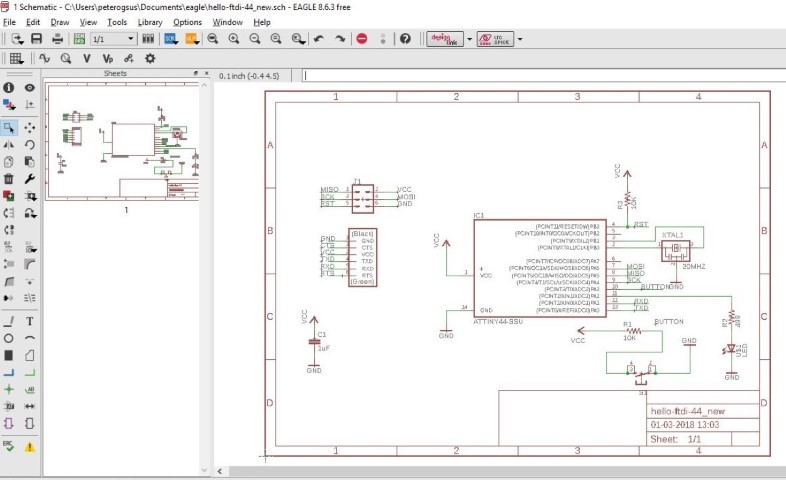The height and width of the screenshot is (480, 786).
Task: Select the Line drawing tool
Action: pos(9,321)
